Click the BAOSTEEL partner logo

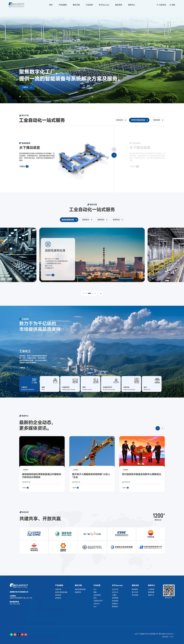92,547
